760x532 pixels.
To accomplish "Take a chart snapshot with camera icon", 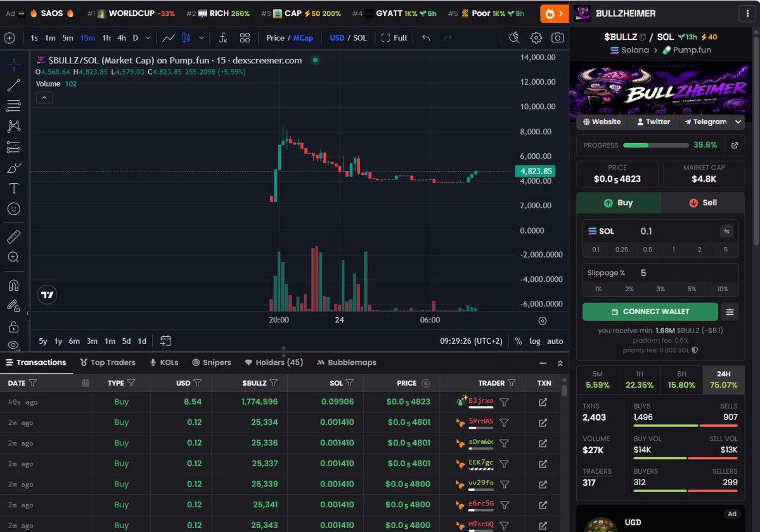I will coord(557,38).
